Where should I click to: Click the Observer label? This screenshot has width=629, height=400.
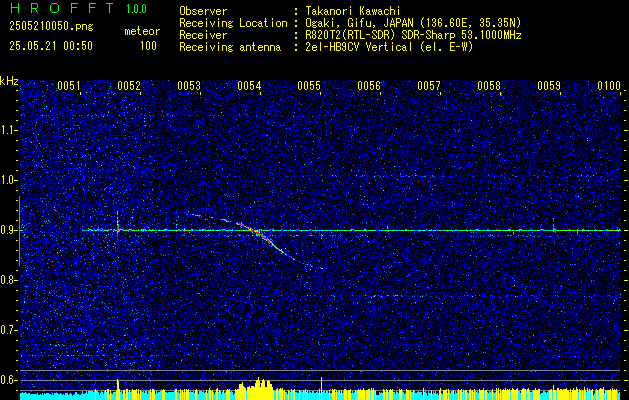point(203,11)
